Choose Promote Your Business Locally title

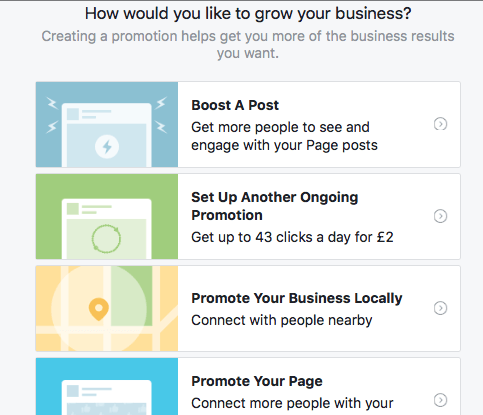297,298
